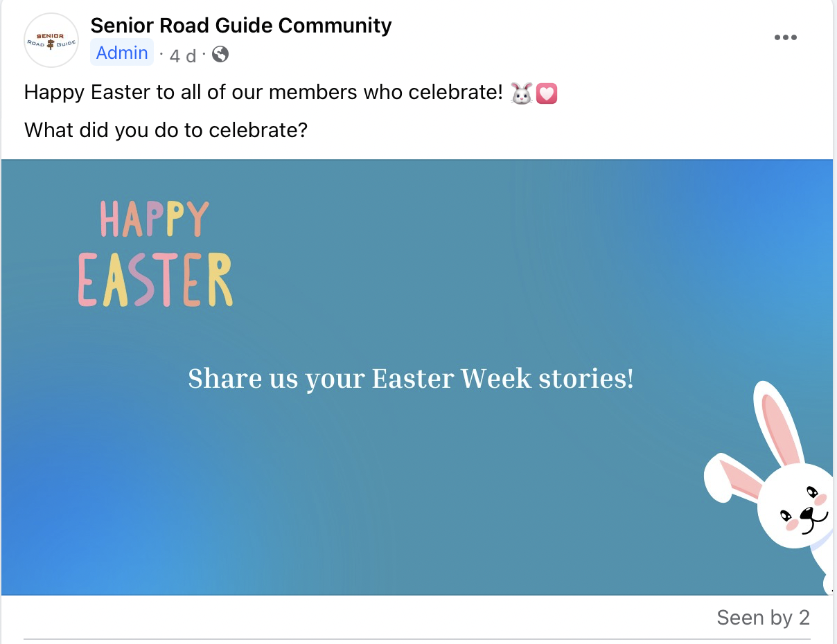Click the globe public-visibility icon

coord(220,54)
